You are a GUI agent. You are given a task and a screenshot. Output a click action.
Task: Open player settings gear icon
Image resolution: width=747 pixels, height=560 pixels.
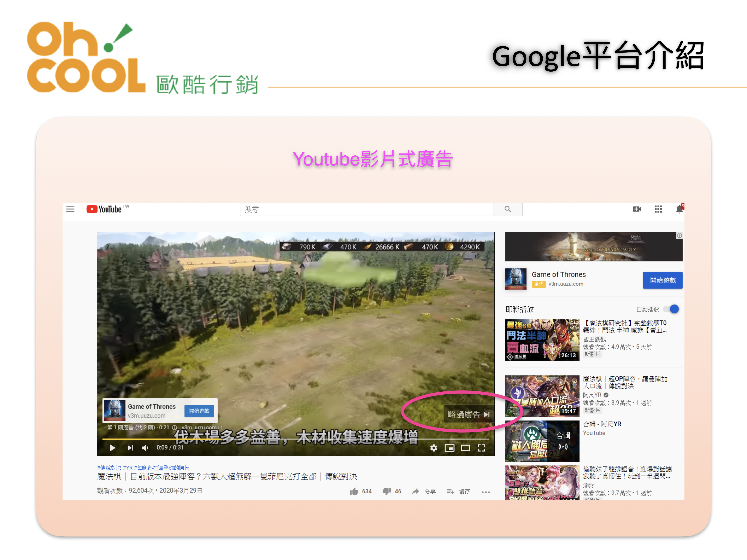(434, 448)
